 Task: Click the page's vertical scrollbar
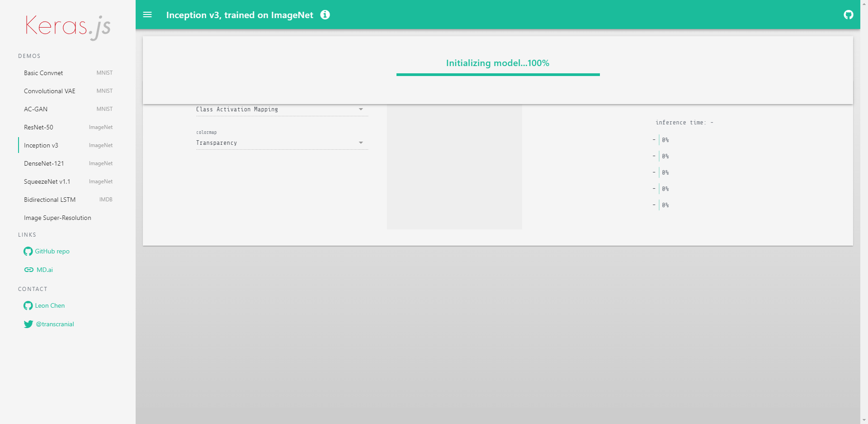pos(864,212)
